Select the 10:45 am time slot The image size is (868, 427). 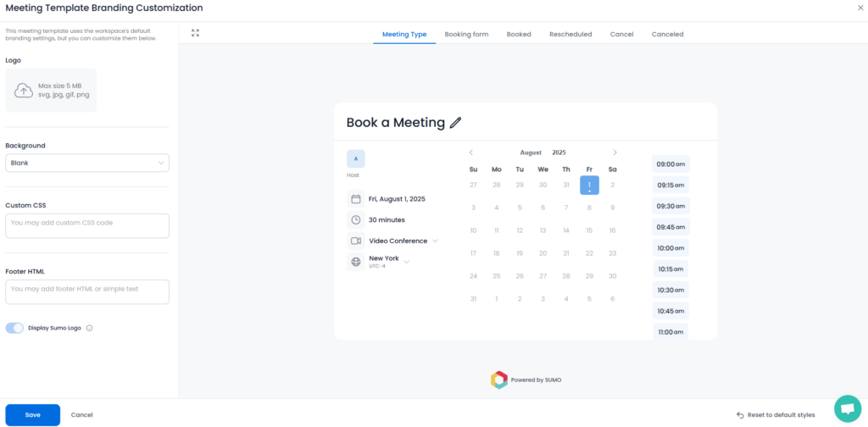[x=670, y=311]
